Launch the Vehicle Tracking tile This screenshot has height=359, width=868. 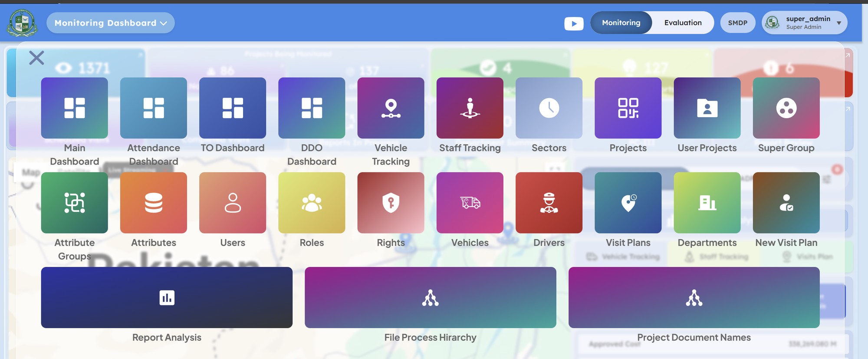[x=391, y=108]
